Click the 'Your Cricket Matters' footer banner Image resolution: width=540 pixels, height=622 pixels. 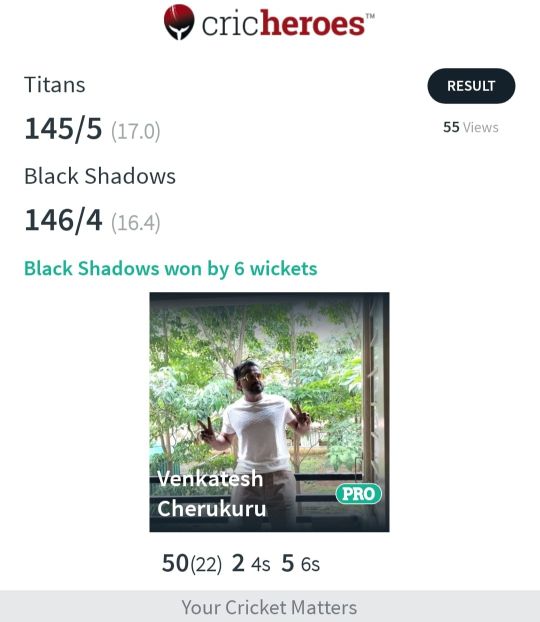(270, 606)
